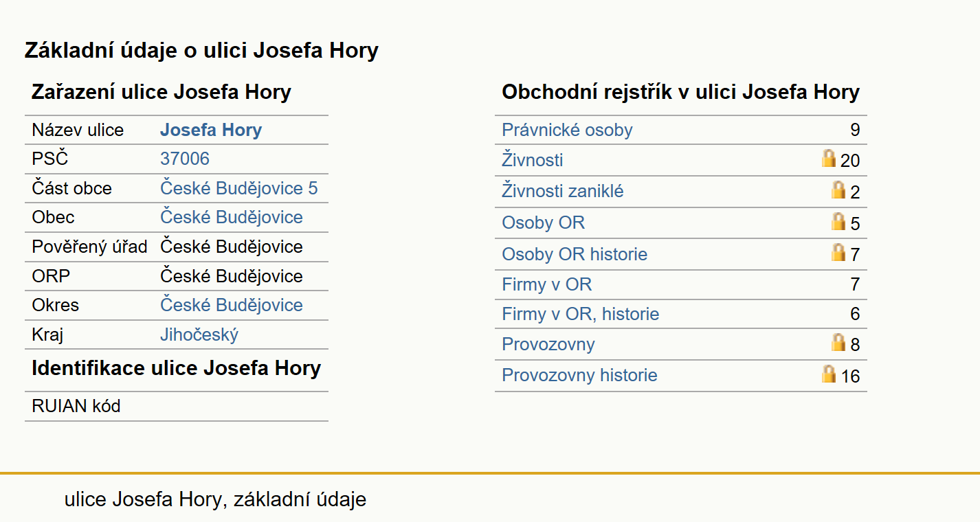Select the České Budějovice 5 district link

click(x=239, y=189)
